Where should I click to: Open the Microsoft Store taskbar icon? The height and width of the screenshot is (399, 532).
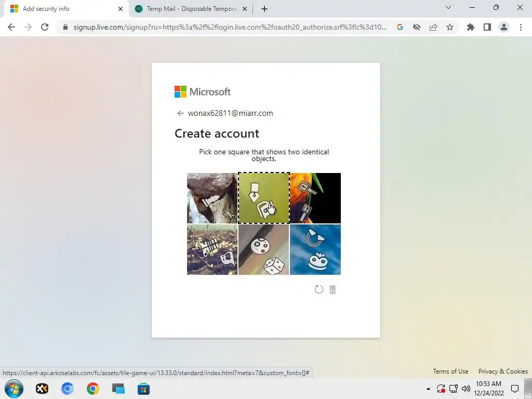[x=143, y=389]
